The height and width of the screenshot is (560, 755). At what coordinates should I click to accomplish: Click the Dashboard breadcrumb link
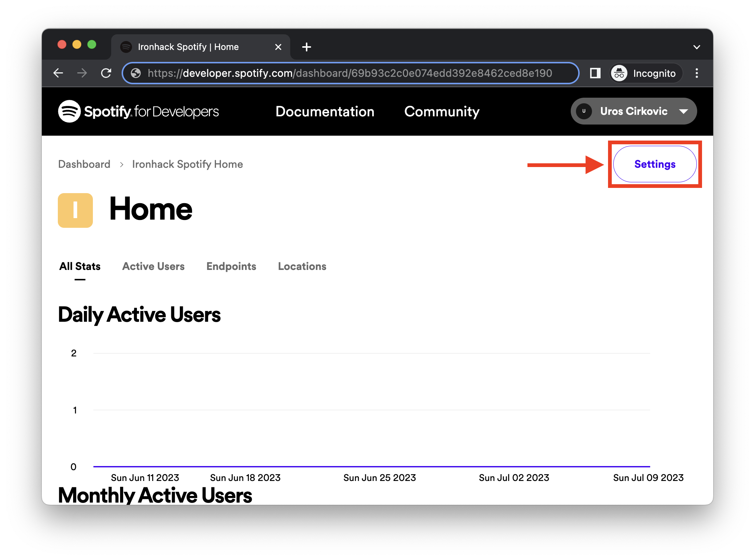(x=84, y=164)
